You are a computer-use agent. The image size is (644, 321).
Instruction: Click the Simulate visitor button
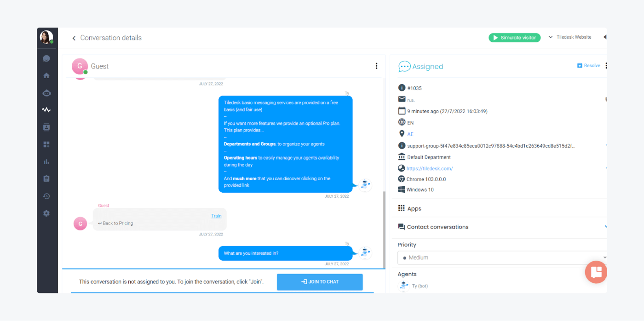[x=514, y=38]
